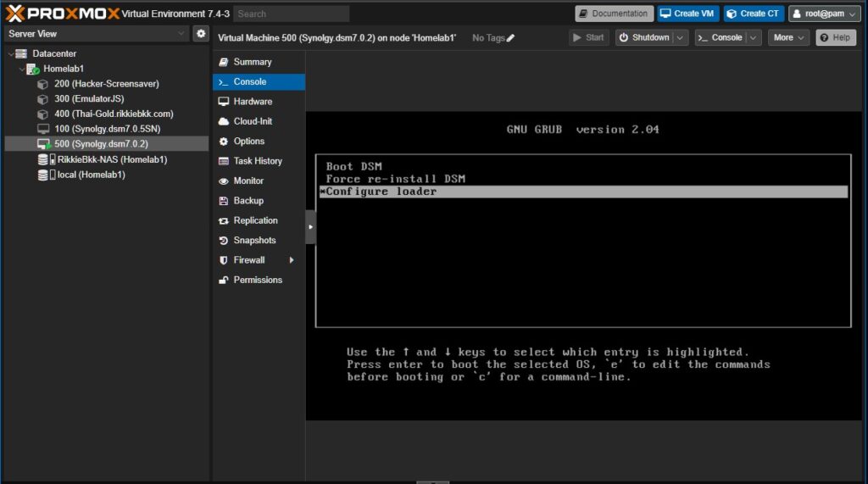Select Homelab1 node in the tree
The height and width of the screenshot is (484, 868).
[x=64, y=69]
